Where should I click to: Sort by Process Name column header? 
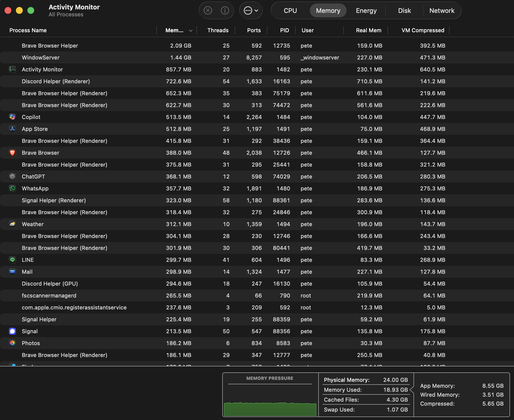[28, 30]
